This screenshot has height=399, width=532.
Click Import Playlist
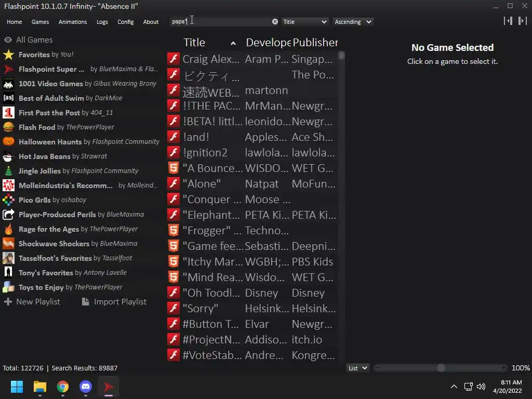[x=114, y=302]
